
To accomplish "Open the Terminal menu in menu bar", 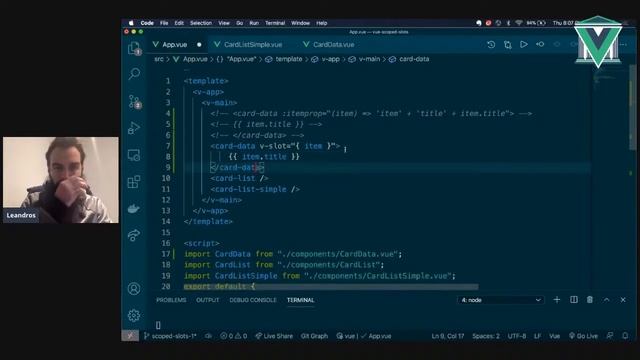I will [x=275, y=23].
